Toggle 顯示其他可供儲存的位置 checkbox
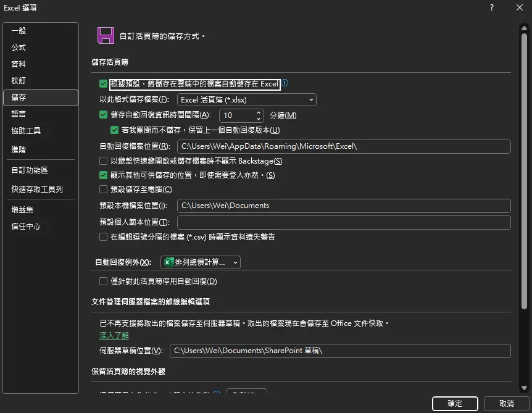The image size is (532, 413). pyautogui.click(x=104, y=175)
